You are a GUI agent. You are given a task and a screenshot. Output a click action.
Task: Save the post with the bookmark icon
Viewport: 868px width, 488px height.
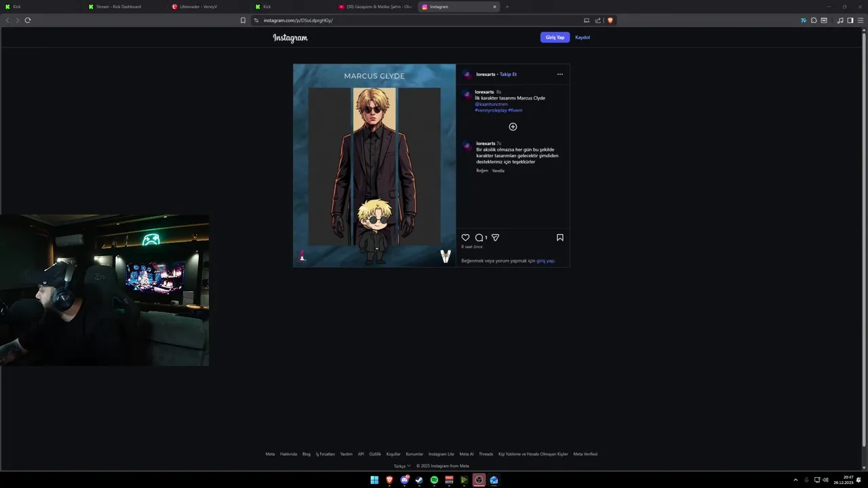click(x=560, y=237)
